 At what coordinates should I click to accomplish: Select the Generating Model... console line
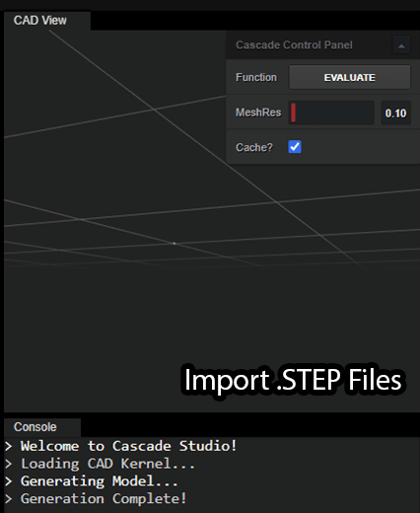coord(100,481)
